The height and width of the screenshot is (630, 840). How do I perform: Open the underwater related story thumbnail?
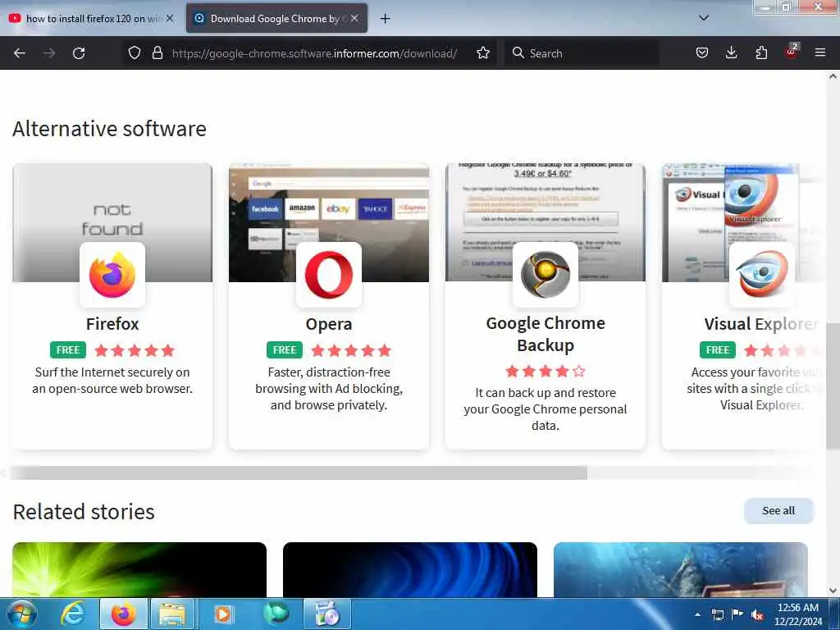[680, 569]
